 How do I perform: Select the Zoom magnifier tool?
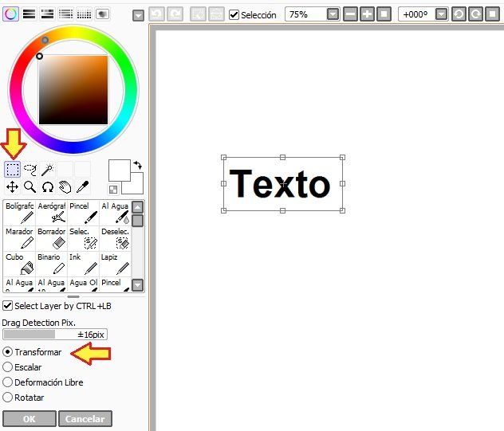(30, 186)
